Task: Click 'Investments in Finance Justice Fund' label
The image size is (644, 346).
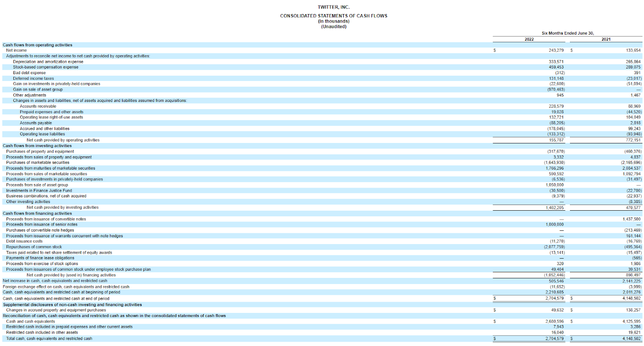Action: [x=39, y=191]
